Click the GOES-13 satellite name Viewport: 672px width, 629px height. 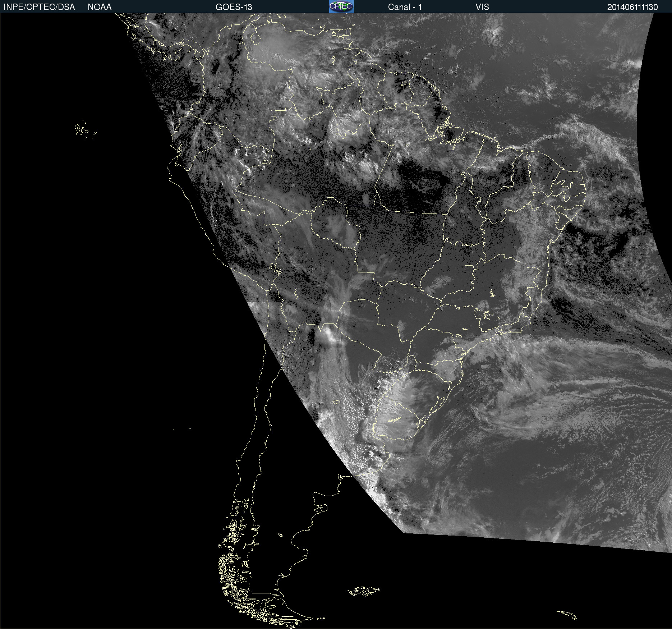tap(234, 7)
